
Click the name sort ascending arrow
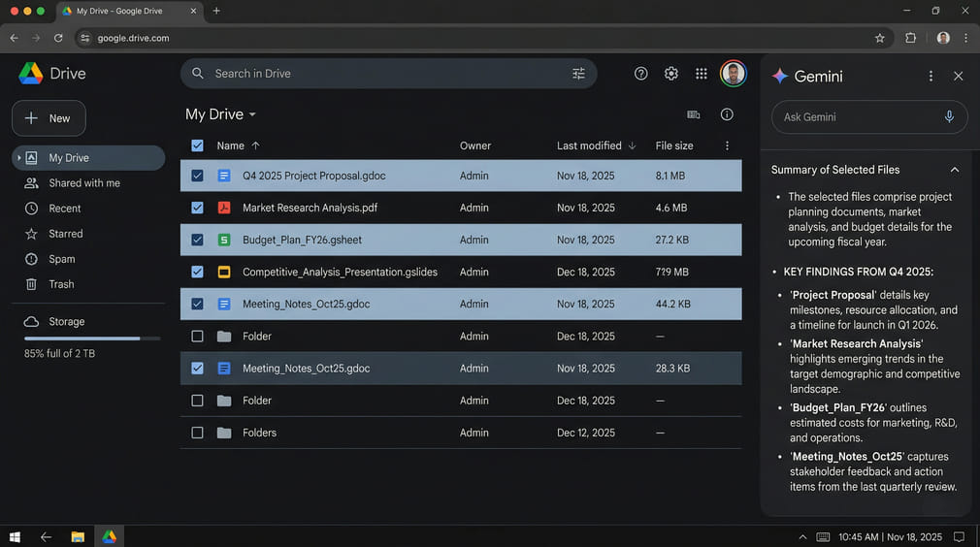pyautogui.click(x=255, y=145)
